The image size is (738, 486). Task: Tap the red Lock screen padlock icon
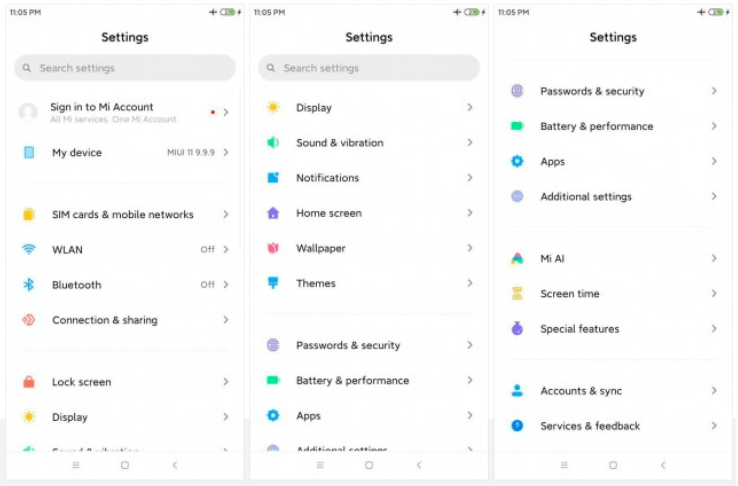coord(29,382)
